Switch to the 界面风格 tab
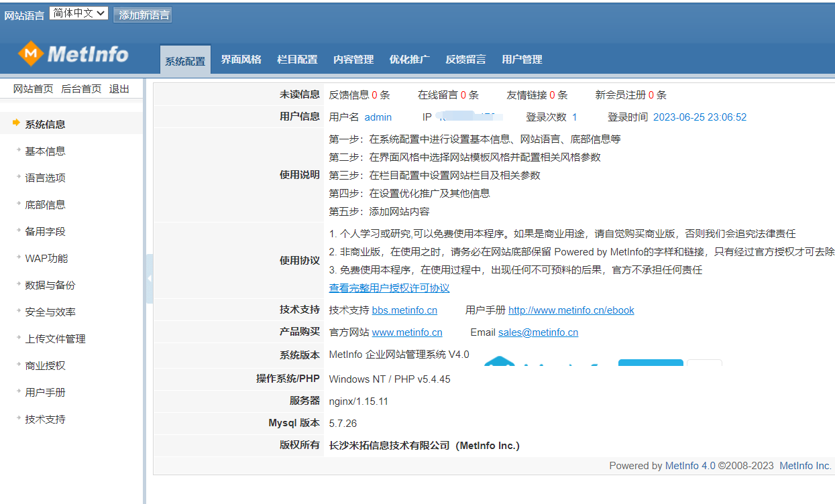835x504 pixels. point(241,60)
